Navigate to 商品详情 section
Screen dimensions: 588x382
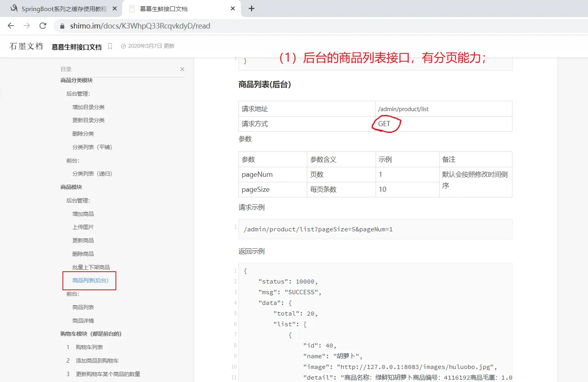[83, 321]
